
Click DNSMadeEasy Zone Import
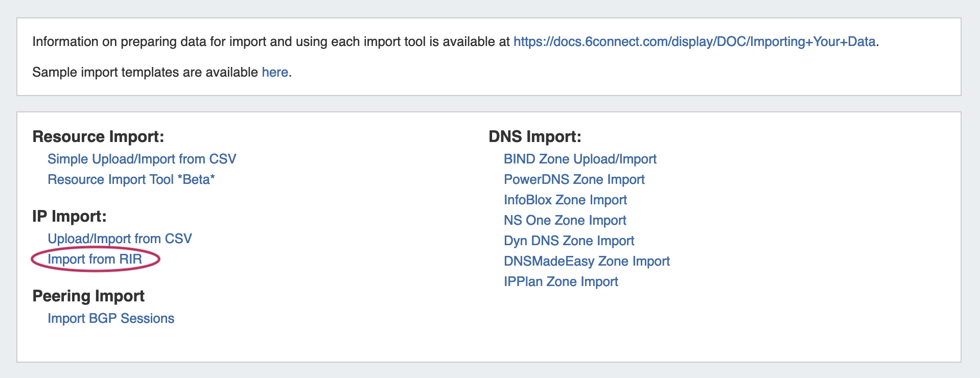tap(587, 261)
